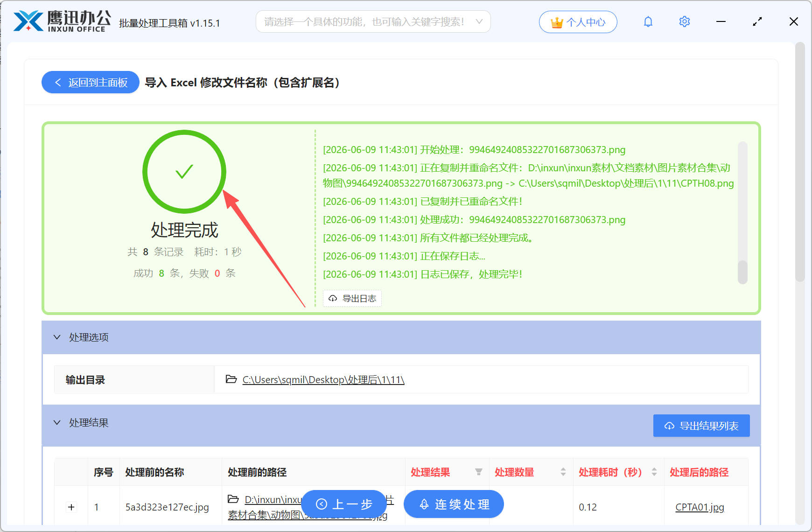812x532 pixels.
Task: Open settings gear icon
Action: (x=685, y=21)
